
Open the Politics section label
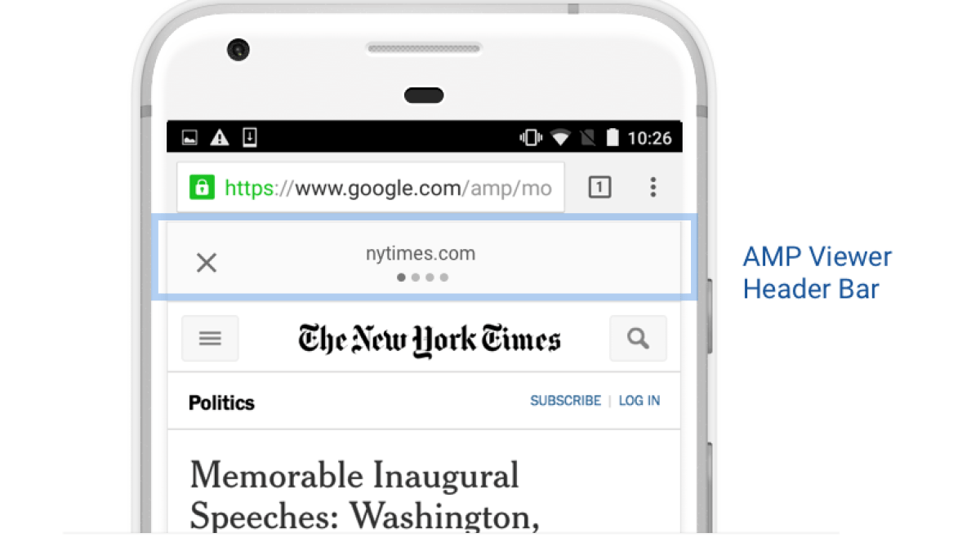coord(221,402)
